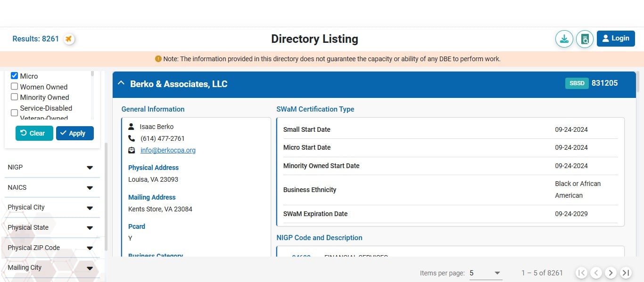Viewport: 644px width, 282px height.
Task: Click the filter list scrollbar in sidebar
Action: [x=106, y=197]
